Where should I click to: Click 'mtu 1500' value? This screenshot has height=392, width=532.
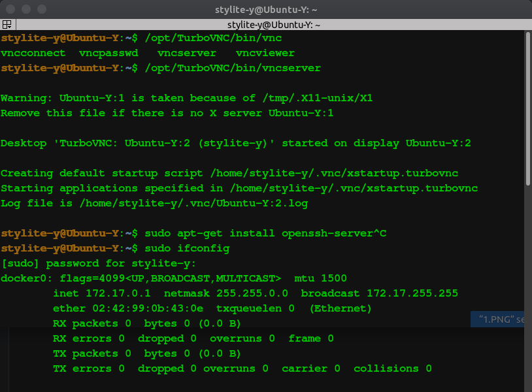(320, 278)
